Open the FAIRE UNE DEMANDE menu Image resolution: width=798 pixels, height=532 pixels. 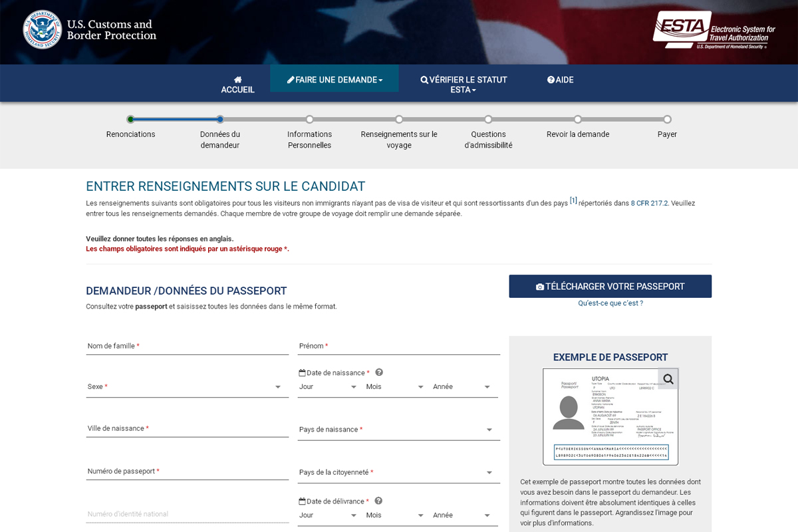click(334, 80)
